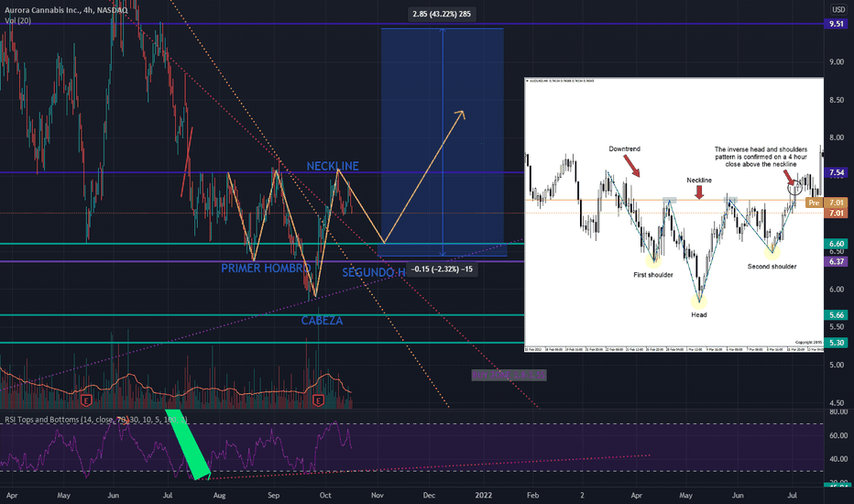
Task: Click the 9.51 price label
Action: pos(837,24)
